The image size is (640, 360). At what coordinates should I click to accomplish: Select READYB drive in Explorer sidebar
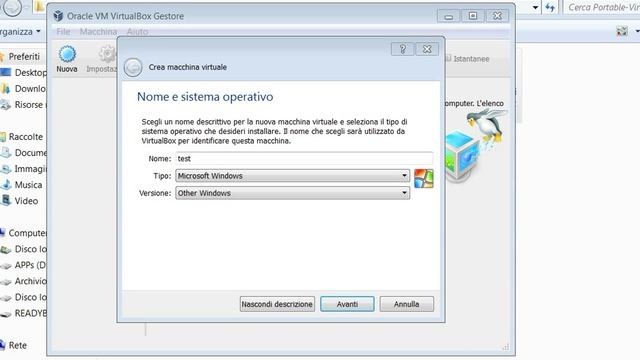tap(31, 313)
